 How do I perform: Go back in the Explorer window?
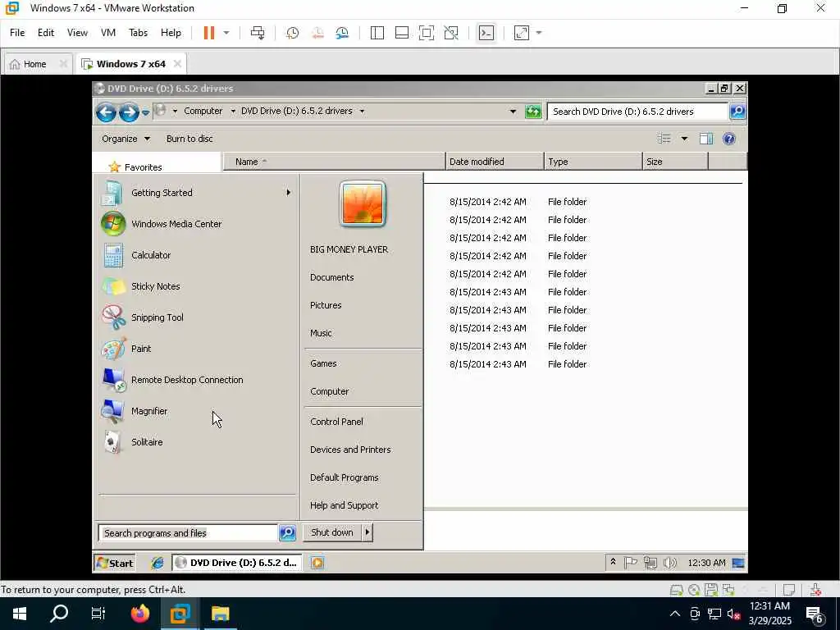[x=106, y=112]
